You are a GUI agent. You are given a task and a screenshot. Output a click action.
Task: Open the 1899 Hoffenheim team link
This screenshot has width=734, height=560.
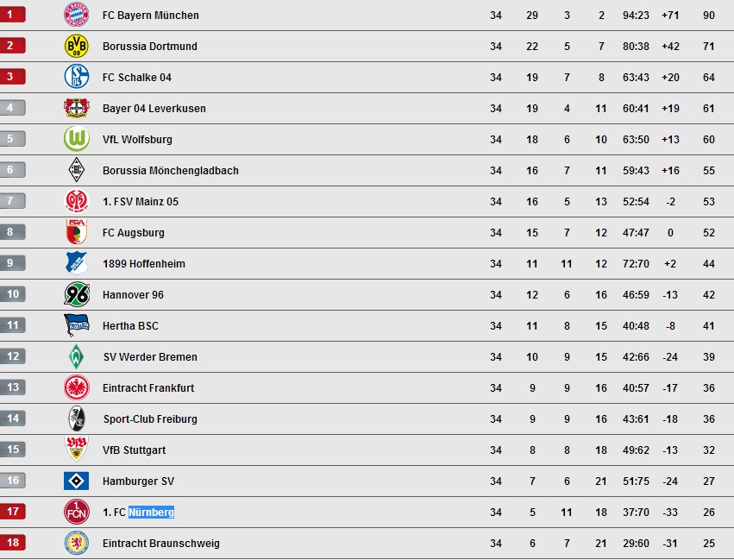tap(144, 264)
